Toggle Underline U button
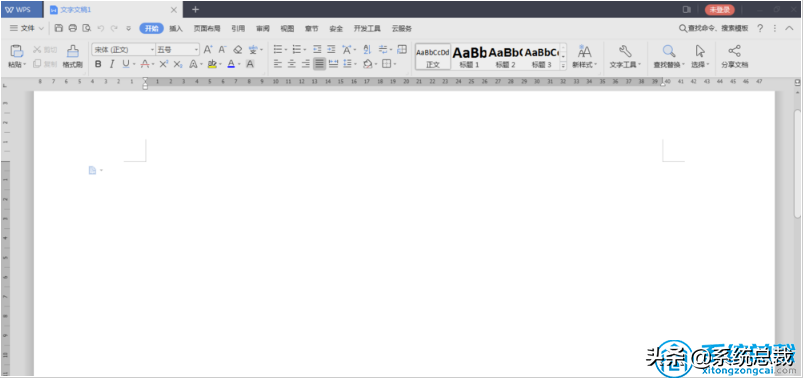 tap(126, 64)
